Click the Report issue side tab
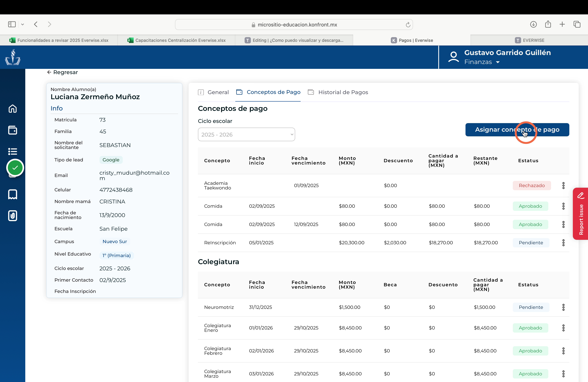 tap(581, 214)
